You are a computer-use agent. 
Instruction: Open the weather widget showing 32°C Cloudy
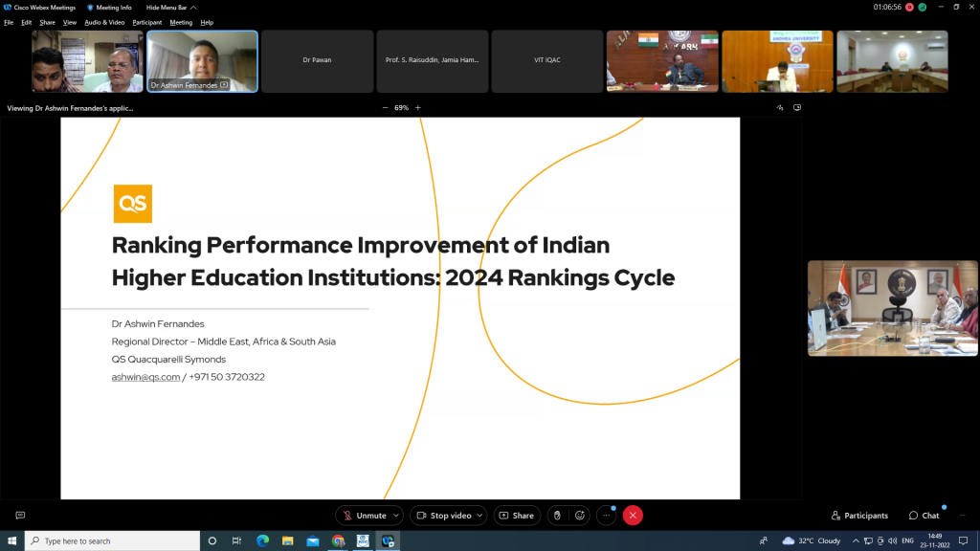pos(812,541)
